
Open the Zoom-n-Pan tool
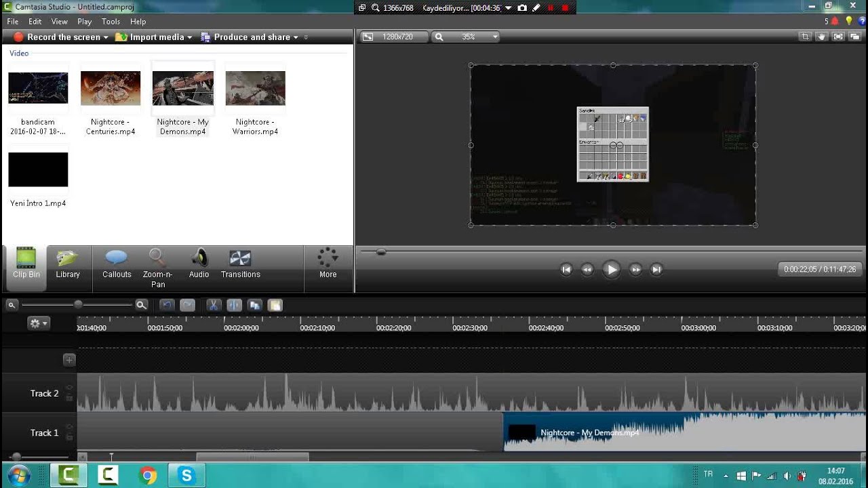coord(158,268)
